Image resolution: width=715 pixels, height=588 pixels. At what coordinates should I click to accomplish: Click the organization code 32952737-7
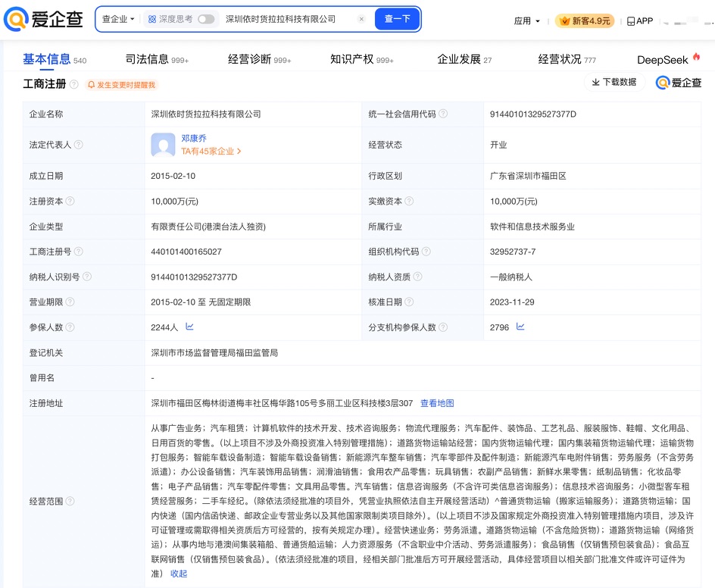[x=513, y=252]
